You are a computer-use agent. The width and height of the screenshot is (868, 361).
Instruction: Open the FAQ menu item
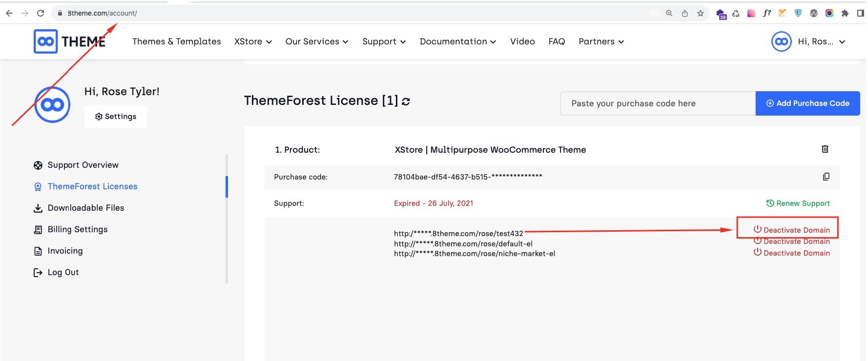pos(557,41)
